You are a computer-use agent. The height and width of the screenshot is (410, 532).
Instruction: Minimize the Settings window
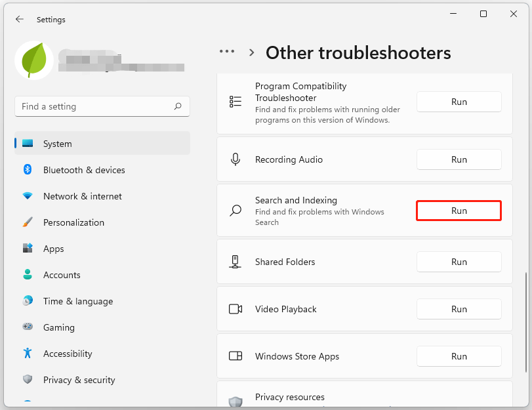453,14
